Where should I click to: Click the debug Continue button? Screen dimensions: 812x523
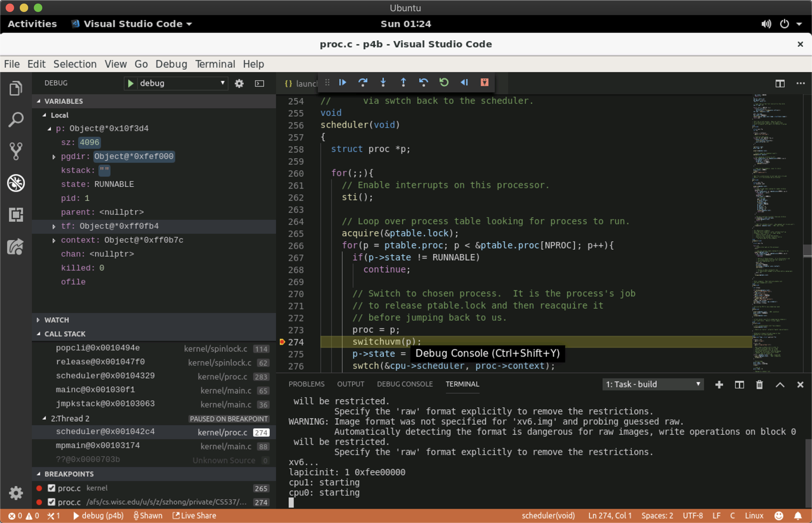(x=343, y=82)
